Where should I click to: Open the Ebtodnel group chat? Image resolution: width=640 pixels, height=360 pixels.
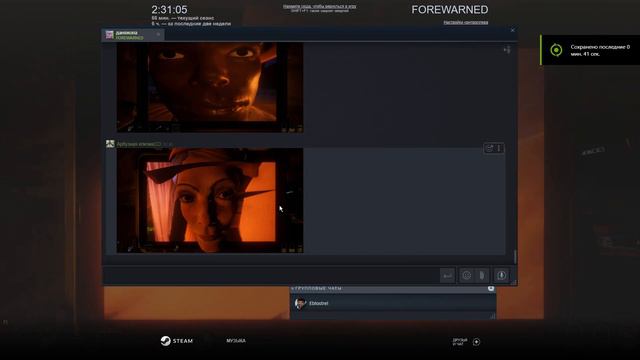(x=393, y=303)
